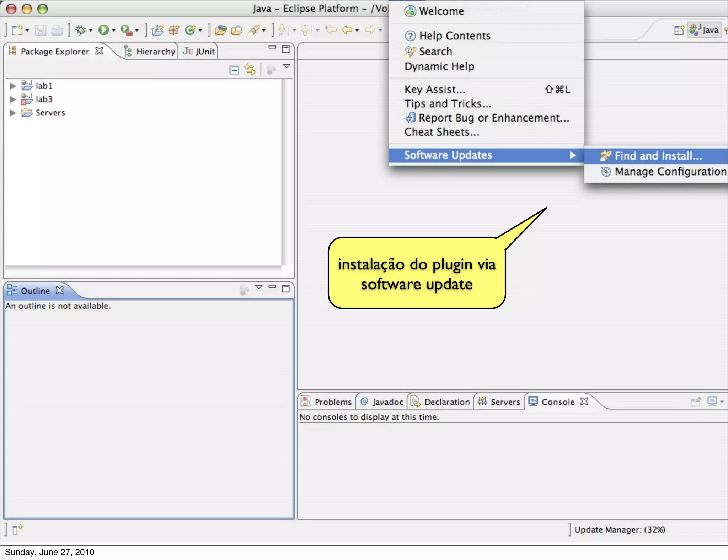Screen dimensions: 728x560
Task: Click the Java perspective button
Action: (x=705, y=30)
